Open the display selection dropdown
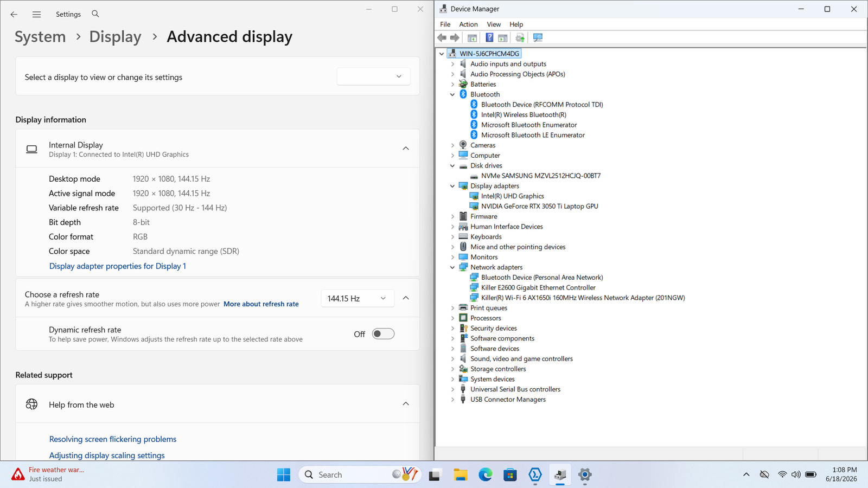Screen dimensions: 868x488 click(x=373, y=76)
